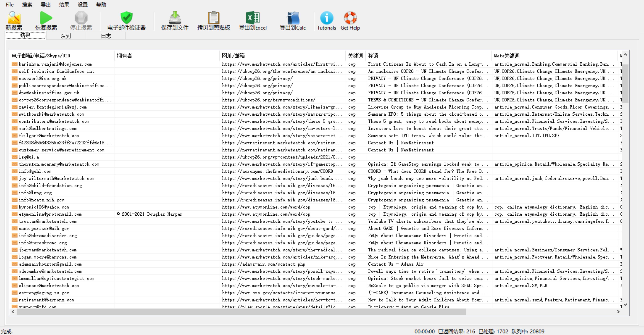Click URL https://acronyms.thefreedictionary.com/COORD

click(277, 171)
